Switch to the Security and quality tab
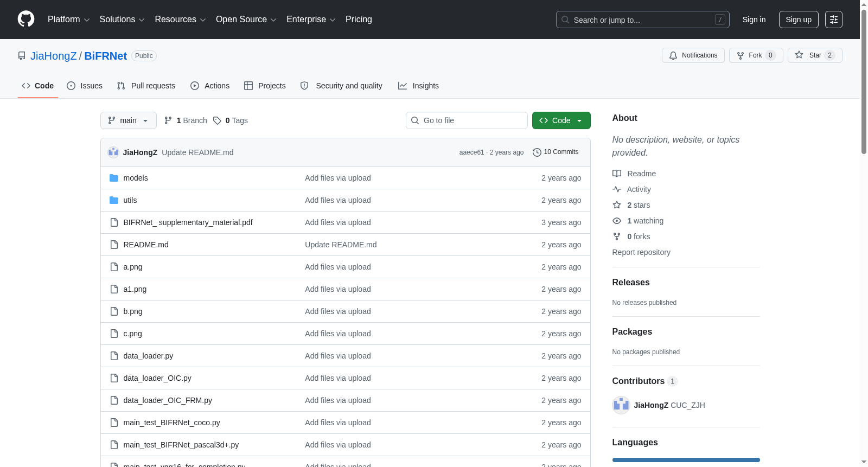Image resolution: width=868 pixels, height=467 pixels. (x=341, y=86)
